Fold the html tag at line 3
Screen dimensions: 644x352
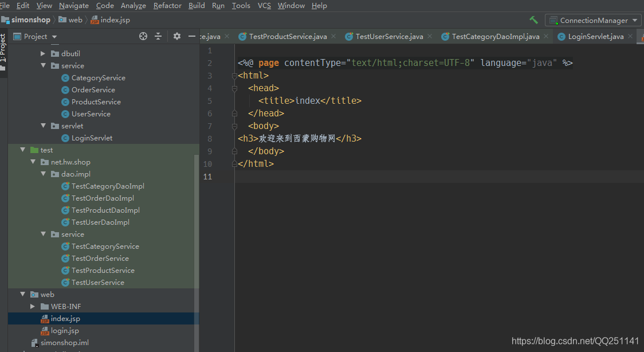pos(234,76)
